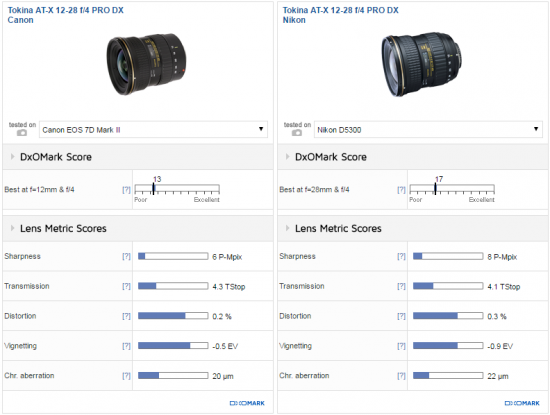Screen dimensions: 550x415
Task: Select the 'Best at f=28mm & f/4' text
Action: (x=314, y=189)
